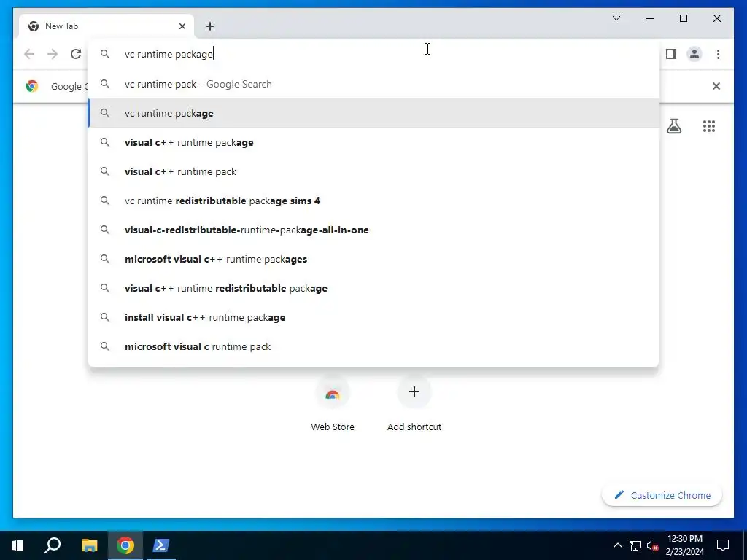Show hidden system tray icons
Screen dimensions: 747x560
click(617, 545)
